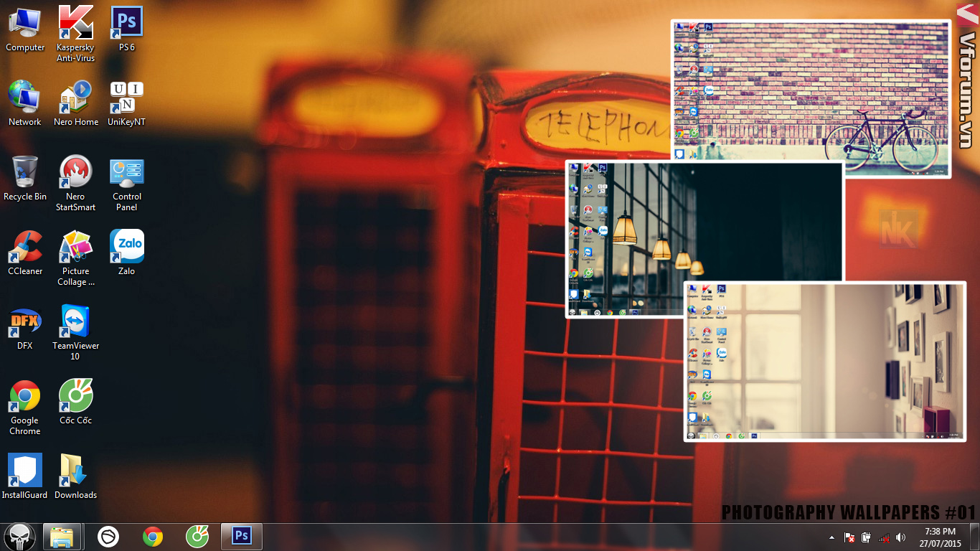Open the volume speaker tray icon
The height and width of the screenshot is (551, 980).
[901, 537]
